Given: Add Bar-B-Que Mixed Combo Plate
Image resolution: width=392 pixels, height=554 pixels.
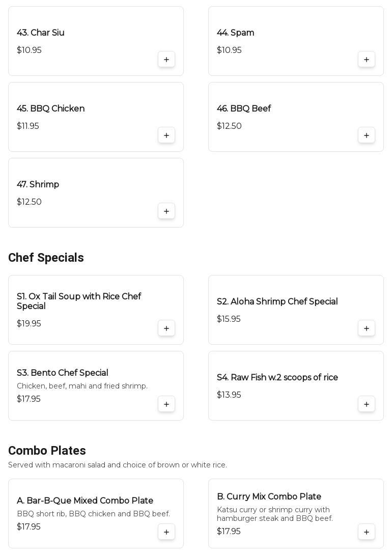Looking at the screenshot, I should click(x=166, y=532).
